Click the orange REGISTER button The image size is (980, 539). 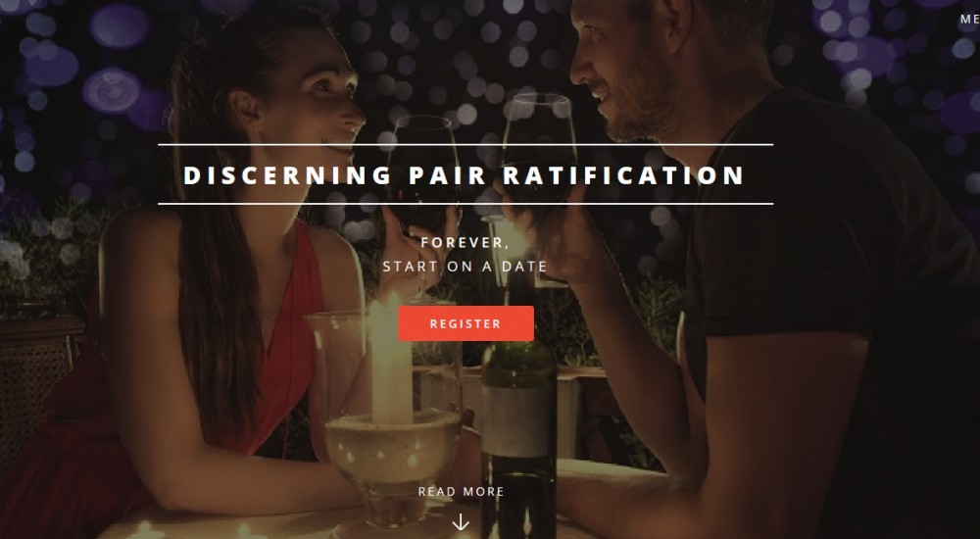pos(465,323)
